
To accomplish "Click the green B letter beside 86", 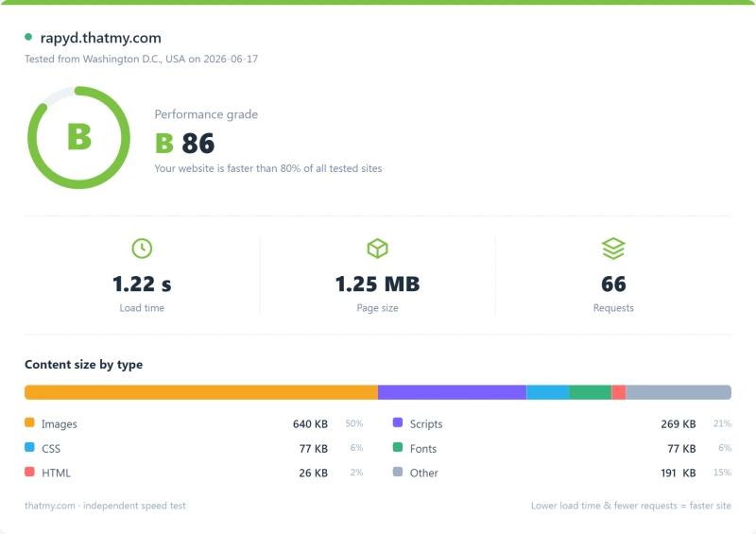I will pyautogui.click(x=164, y=144).
